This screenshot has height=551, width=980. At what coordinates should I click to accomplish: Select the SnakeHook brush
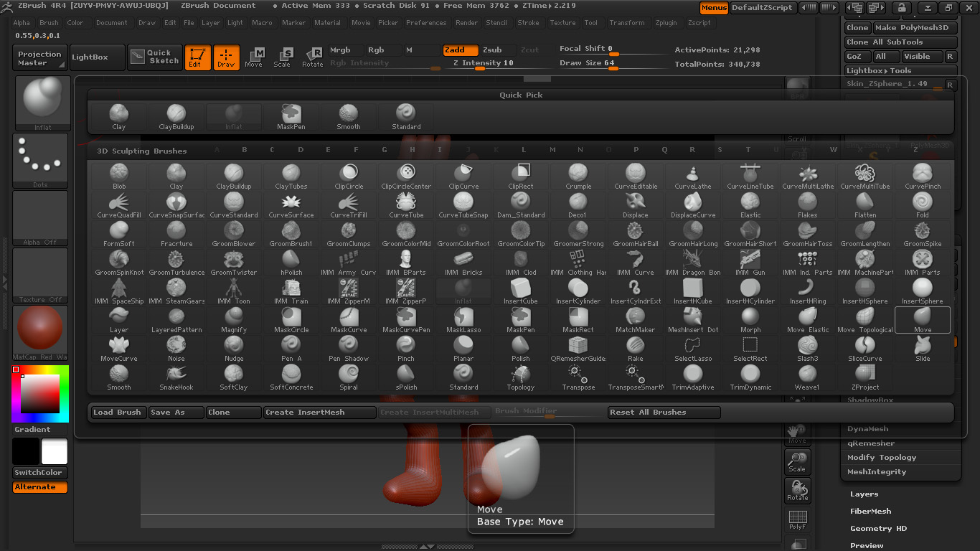click(176, 377)
